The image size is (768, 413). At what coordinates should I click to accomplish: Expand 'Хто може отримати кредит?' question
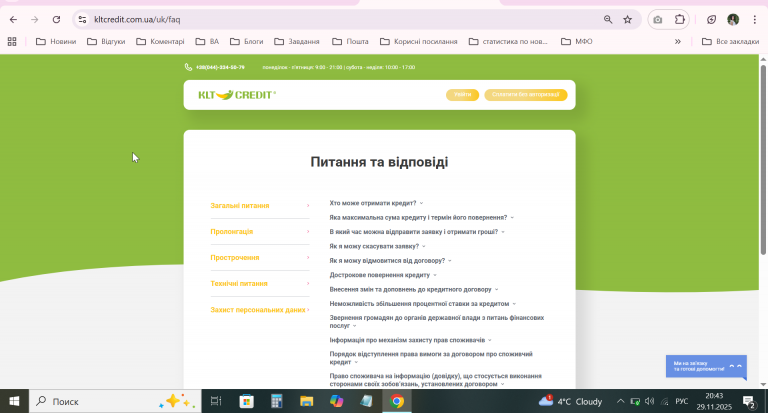click(376, 203)
